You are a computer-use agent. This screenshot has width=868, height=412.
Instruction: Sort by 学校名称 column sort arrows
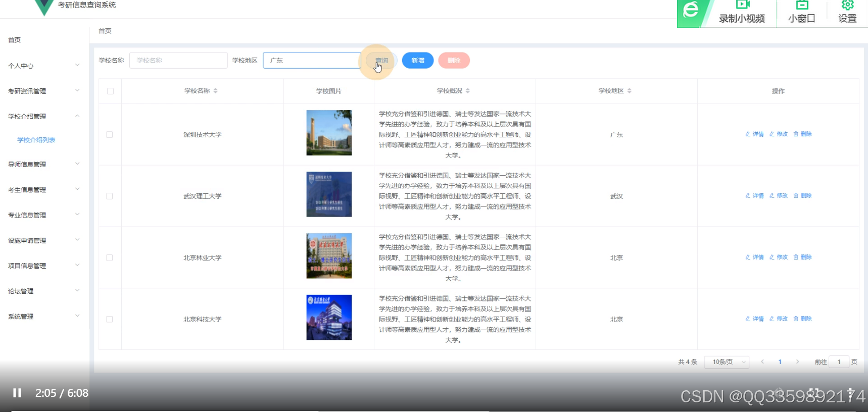pos(216,91)
